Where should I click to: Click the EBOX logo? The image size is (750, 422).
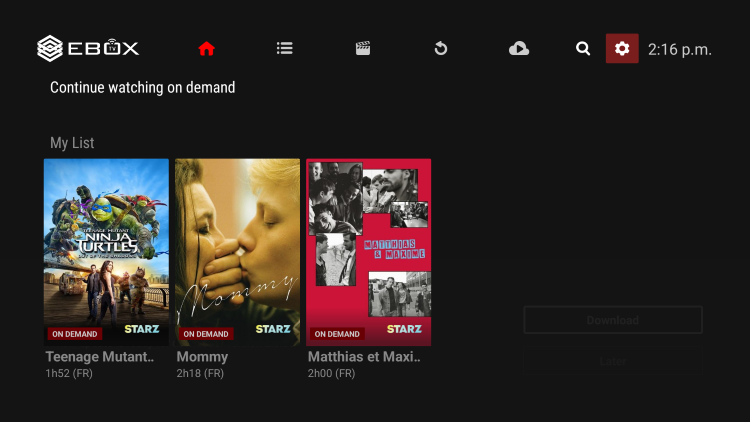[x=88, y=47]
